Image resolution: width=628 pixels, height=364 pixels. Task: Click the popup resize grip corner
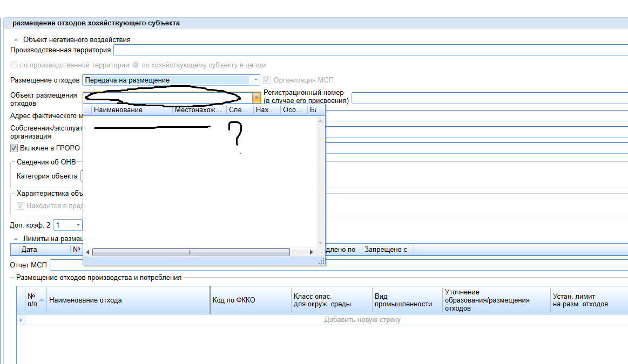pos(321,261)
